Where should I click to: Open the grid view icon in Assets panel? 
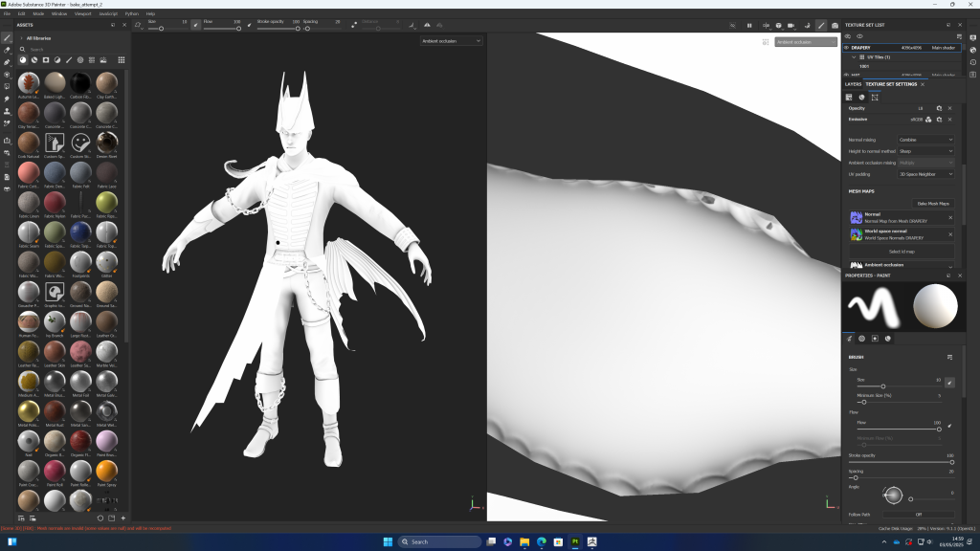[122, 59]
